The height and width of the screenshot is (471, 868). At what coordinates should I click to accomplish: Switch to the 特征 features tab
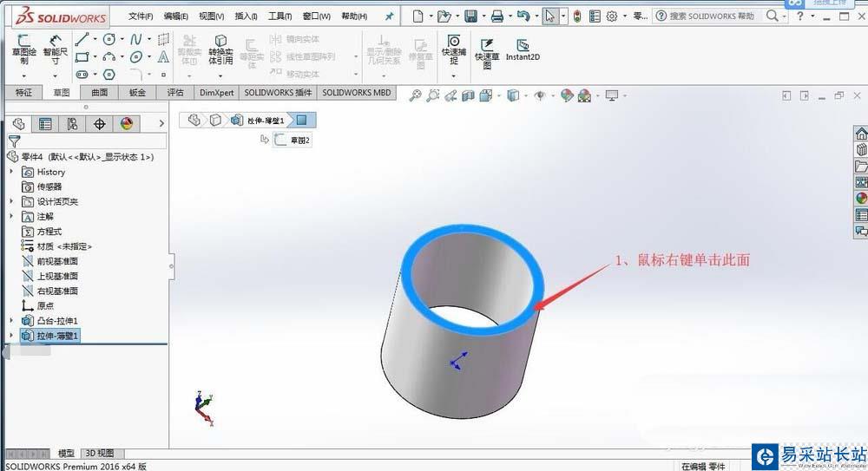click(x=23, y=93)
